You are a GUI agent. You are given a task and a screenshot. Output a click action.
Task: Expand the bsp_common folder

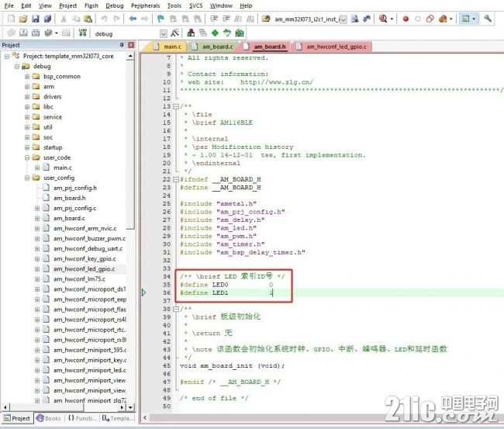(x=27, y=77)
